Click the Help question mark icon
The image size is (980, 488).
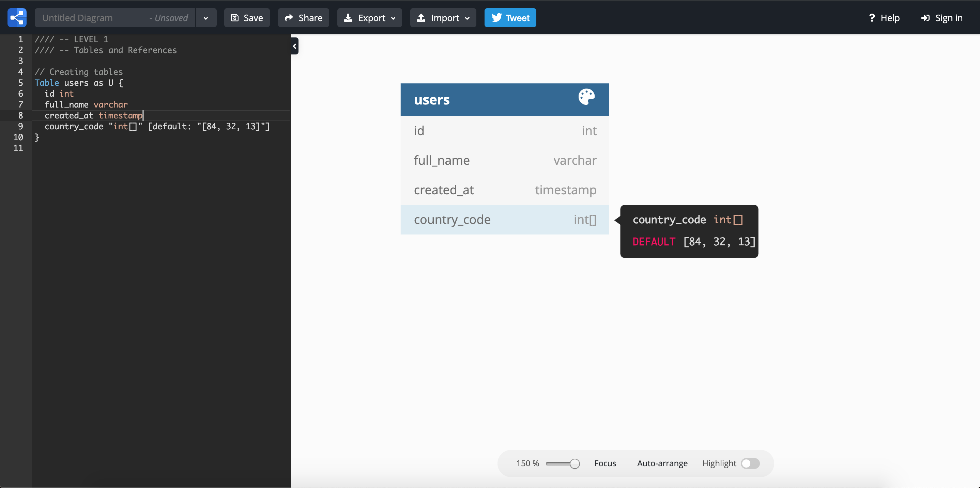(872, 17)
